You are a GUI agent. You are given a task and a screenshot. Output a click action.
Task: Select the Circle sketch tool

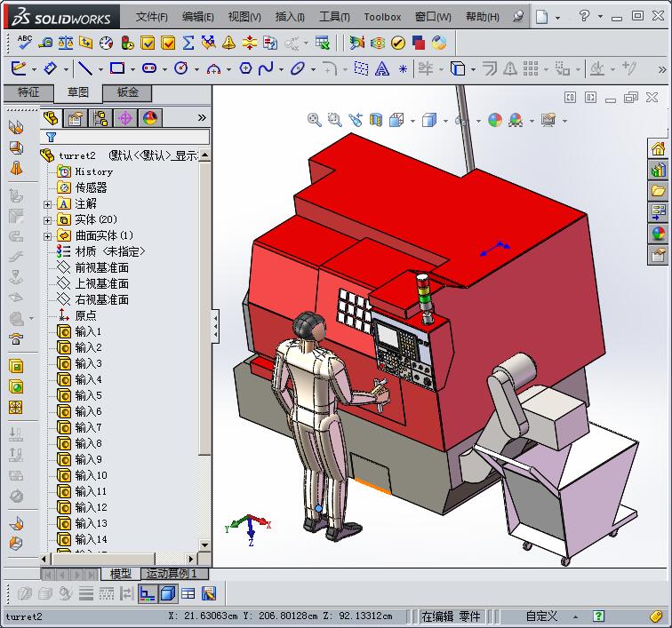coord(180,68)
